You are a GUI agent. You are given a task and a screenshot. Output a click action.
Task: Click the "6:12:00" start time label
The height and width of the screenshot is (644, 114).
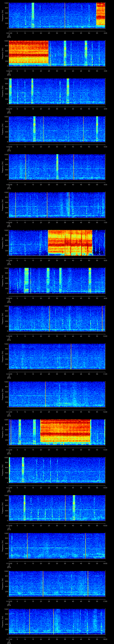(x=9, y=450)
